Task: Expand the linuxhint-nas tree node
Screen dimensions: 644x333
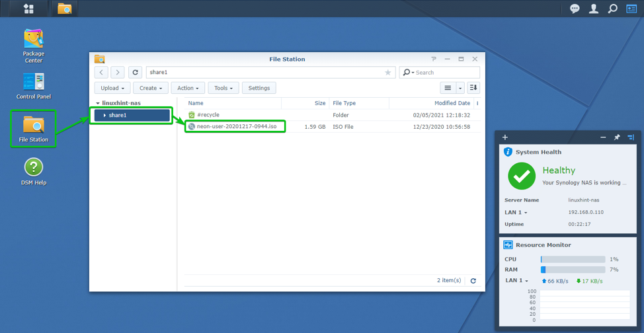Action: pos(98,103)
